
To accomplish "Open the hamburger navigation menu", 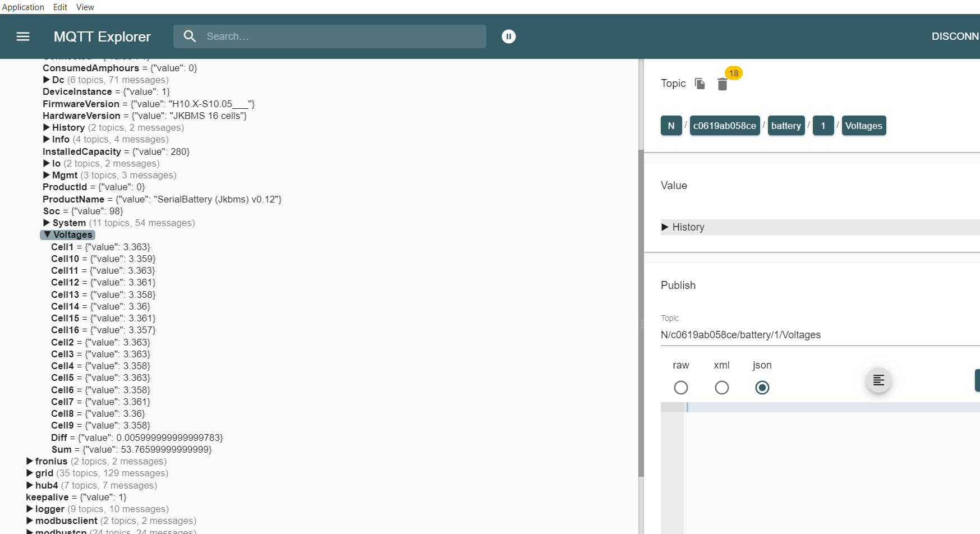I will (23, 36).
